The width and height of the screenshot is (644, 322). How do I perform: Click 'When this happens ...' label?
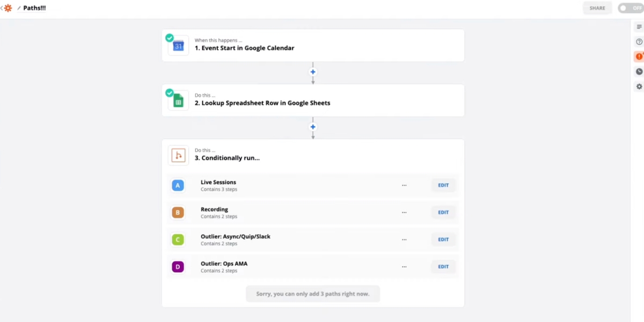coord(218,40)
